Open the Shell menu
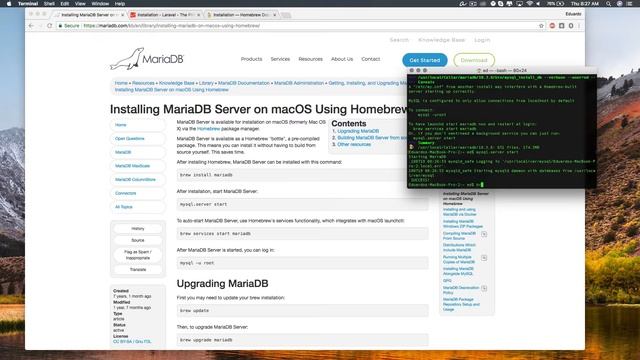The height and width of the screenshot is (360, 640). tap(49, 4)
